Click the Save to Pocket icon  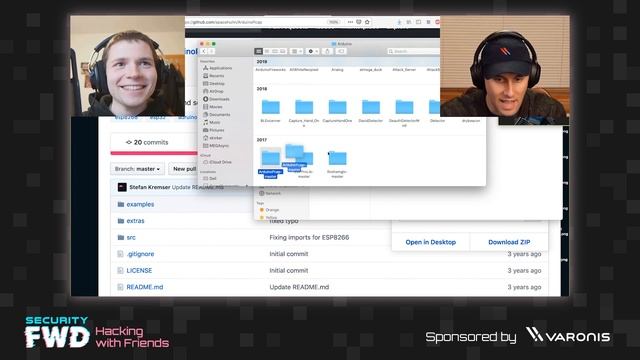click(x=359, y=22)
